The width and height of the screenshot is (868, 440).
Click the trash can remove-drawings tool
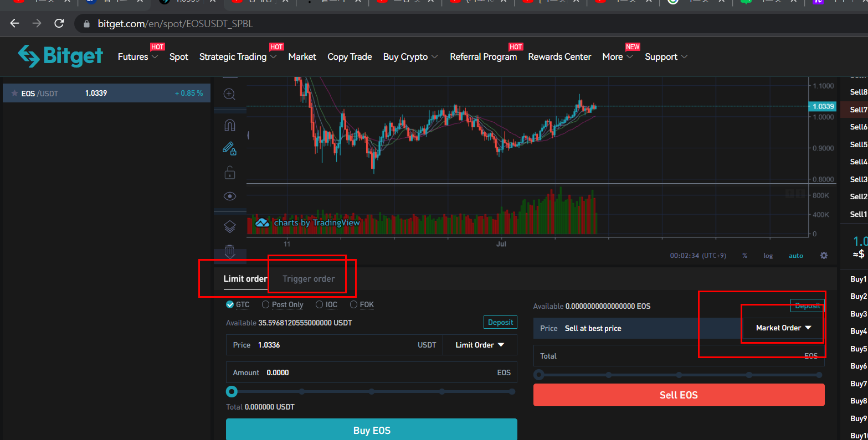[x=229, y=251]
